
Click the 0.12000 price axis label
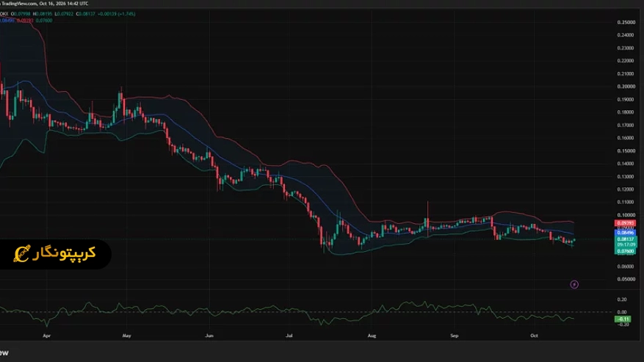(626, 189)
